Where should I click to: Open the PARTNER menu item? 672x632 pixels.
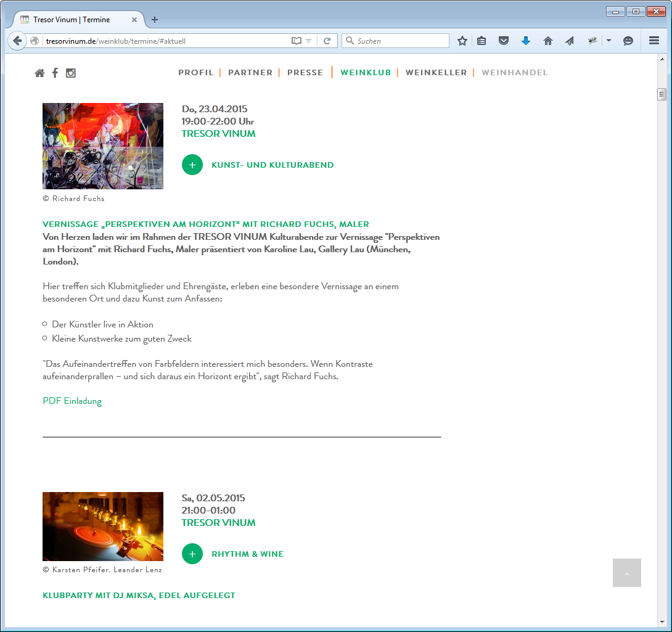point(250,73)
